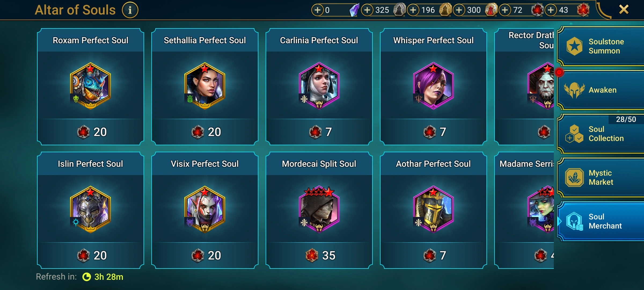644x290 pixels.
Task: Select the Sethallia champion portrait
Action: 205,86
